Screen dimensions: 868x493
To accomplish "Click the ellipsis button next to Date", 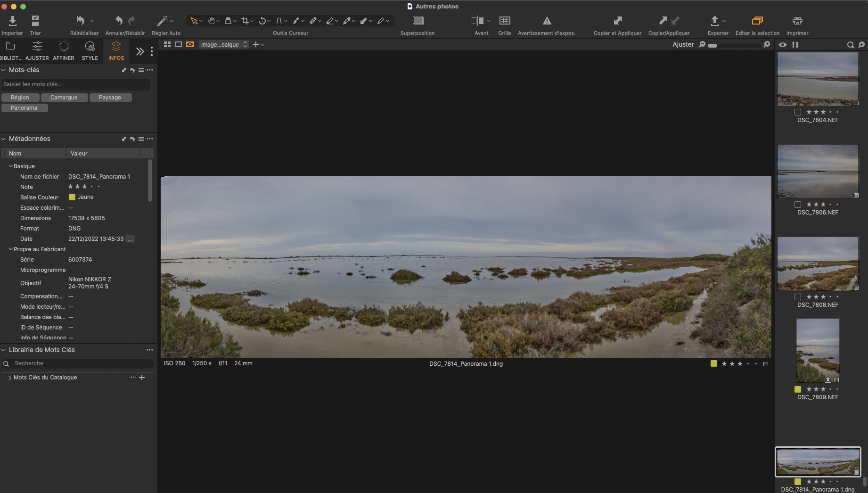I will (131, 239).
